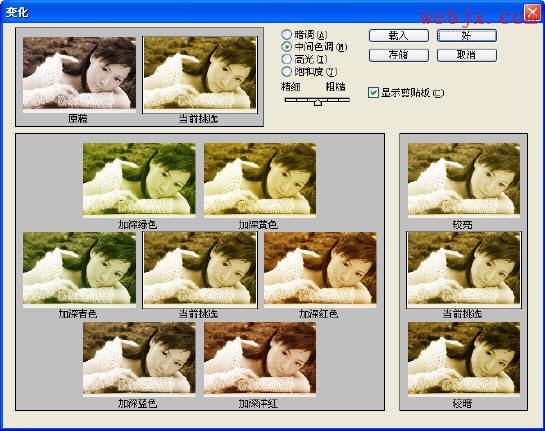Select the 中间色调 (Midtones) radio option
This screenshot has width=545, height=431.
pyautogui.click(x=286, y=47)
